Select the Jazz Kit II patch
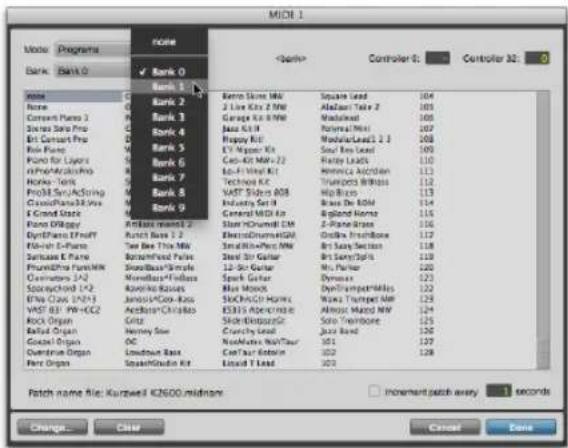 pyautogui.click(x=241, y=128)
